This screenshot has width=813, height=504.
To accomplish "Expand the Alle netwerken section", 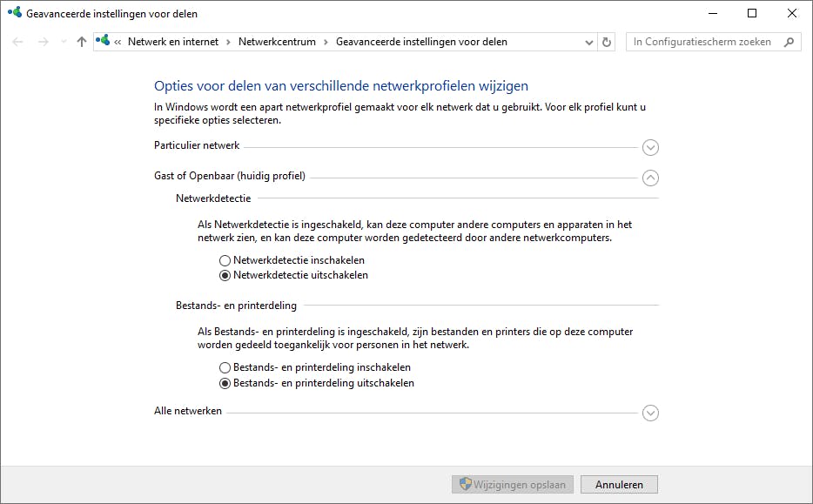I will click(x=650, y=413).
